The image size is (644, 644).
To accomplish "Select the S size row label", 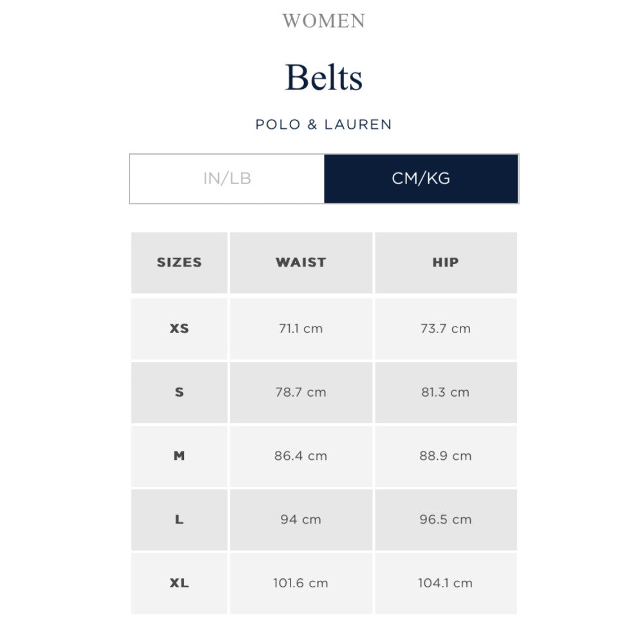I will pos(179,392).
